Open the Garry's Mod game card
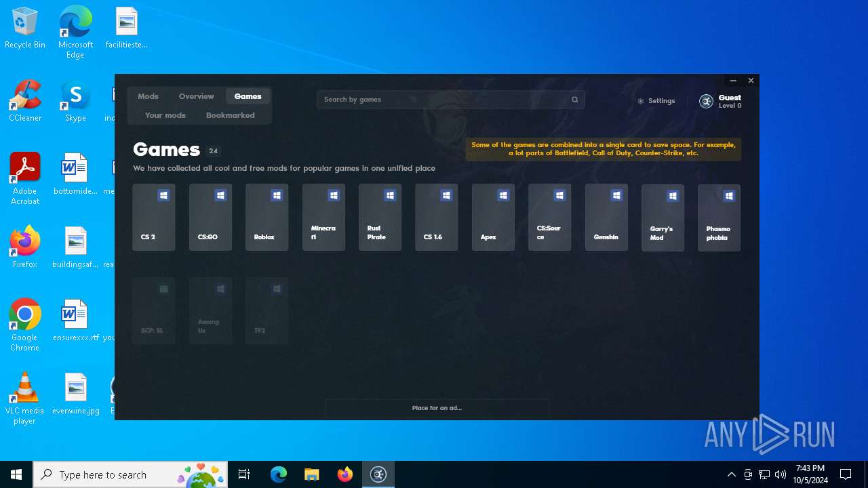The width and height of the screenshot is (868, 488). tap(663, 218)
